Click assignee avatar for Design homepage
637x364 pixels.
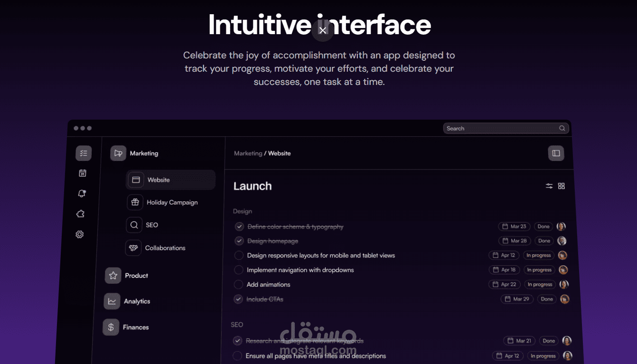(562, 241)
